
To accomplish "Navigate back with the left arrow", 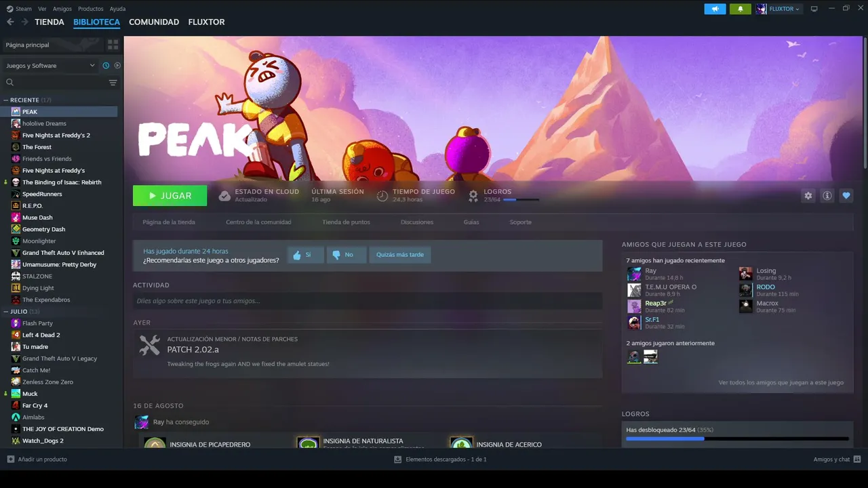I will [10, 22].
